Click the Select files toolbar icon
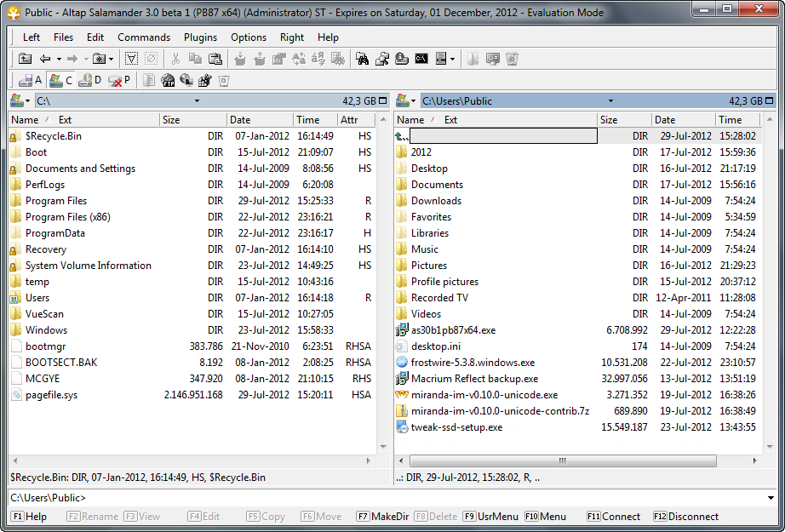 (x=131, y=59)
